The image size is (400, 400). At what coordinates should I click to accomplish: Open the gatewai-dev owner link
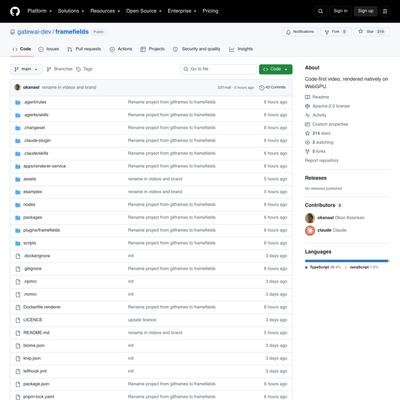34,32
